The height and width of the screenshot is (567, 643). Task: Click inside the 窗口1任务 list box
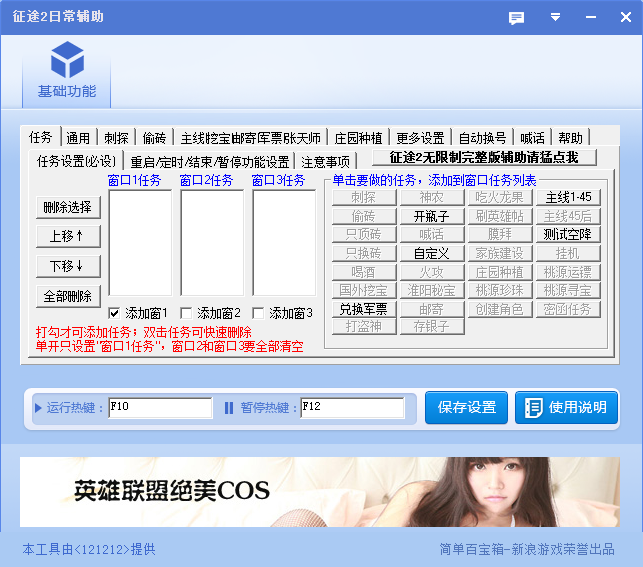click(140, 242)
